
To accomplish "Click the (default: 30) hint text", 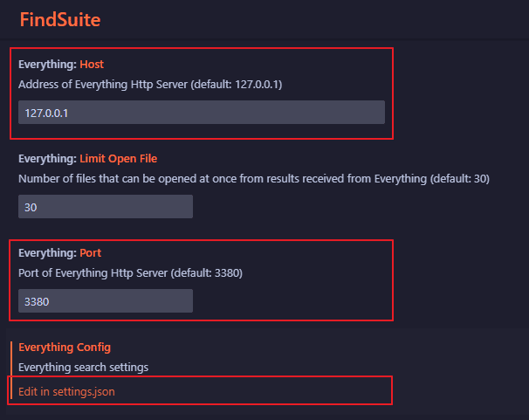I will pyautogui.click(x=460, y=178).
